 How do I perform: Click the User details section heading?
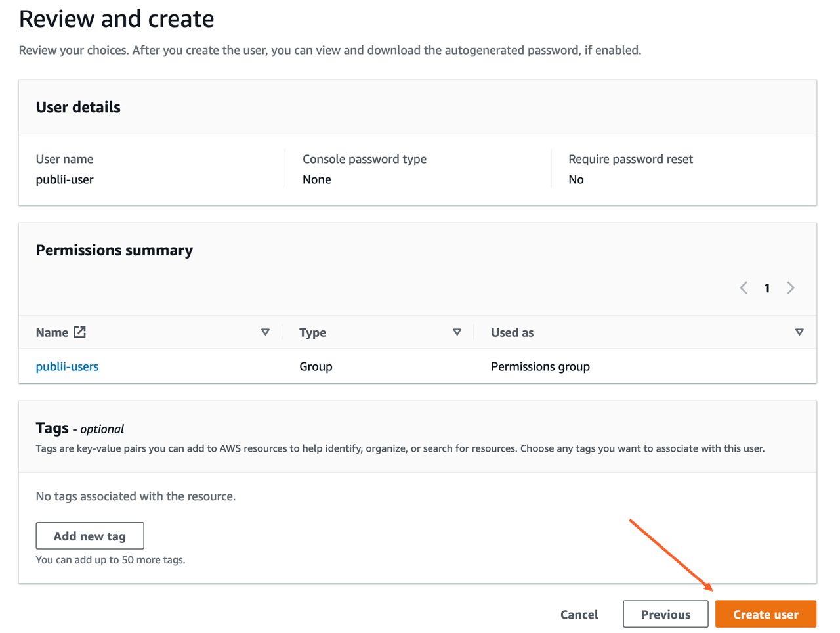78,107
